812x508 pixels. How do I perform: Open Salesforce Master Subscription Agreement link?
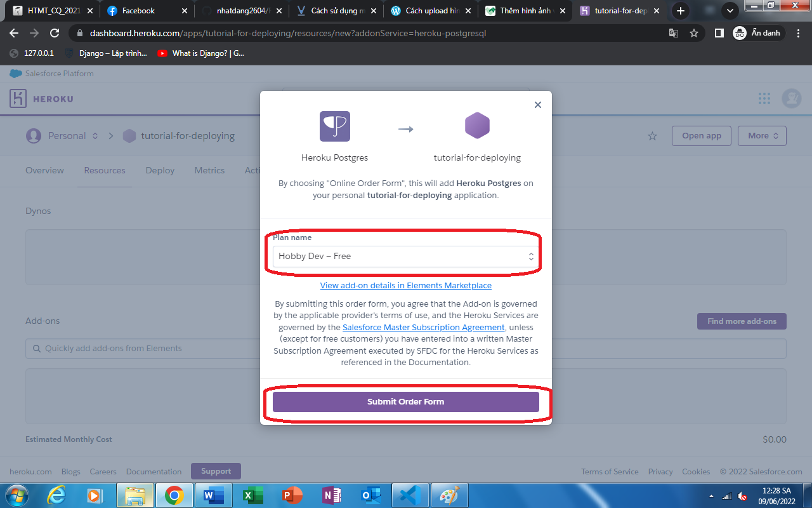[x=424, y=328]
